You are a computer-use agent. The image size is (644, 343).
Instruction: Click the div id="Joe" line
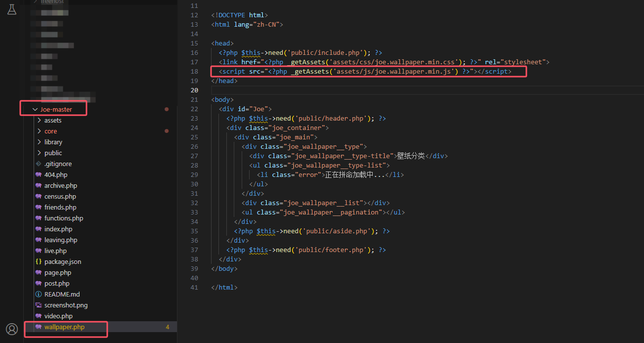point(245,109)
